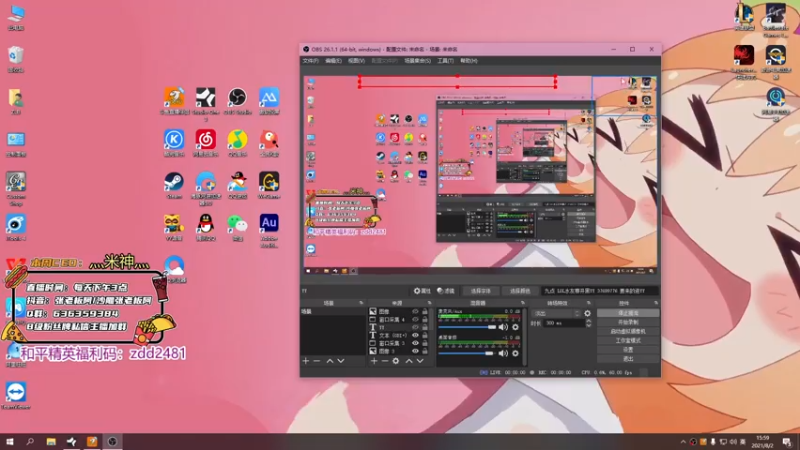800x450 pixels.
Task: Open the 视图(V) menu in OBS
Action: pyautogui.click(x=356, y=61)
